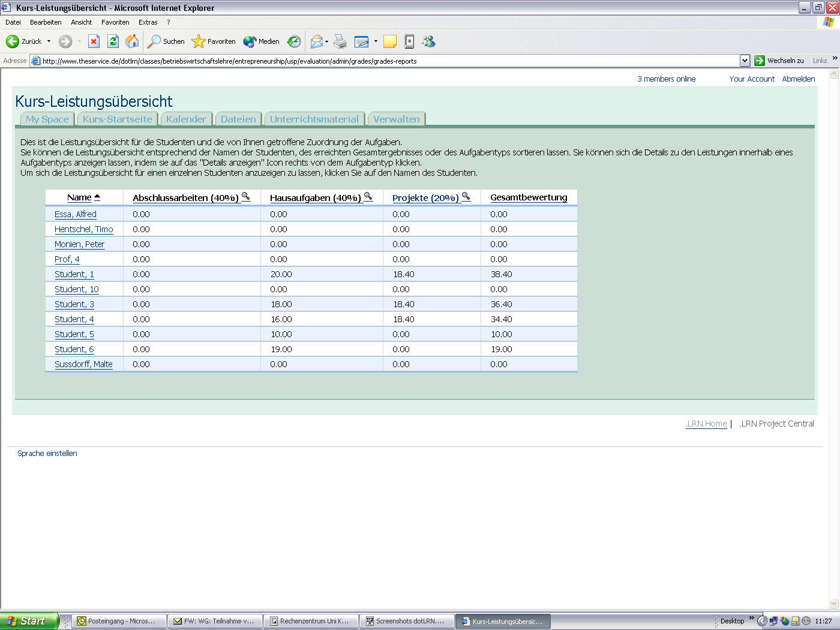The image size is (840, 630).
Task: Click the Abmelden link
Action: (x=799, y=79)
